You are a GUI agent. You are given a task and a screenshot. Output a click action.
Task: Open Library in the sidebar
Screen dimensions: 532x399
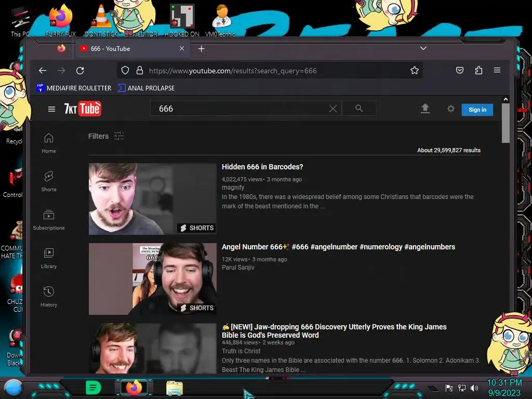49,258
